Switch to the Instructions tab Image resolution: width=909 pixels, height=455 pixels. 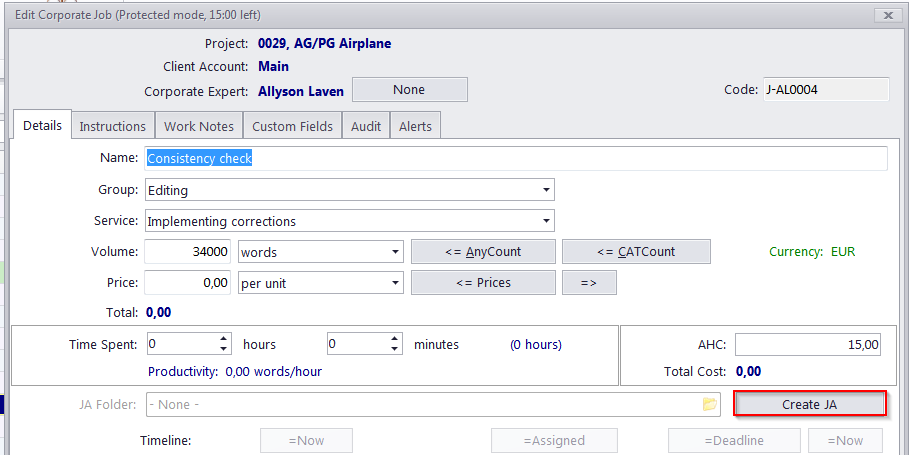112,126
